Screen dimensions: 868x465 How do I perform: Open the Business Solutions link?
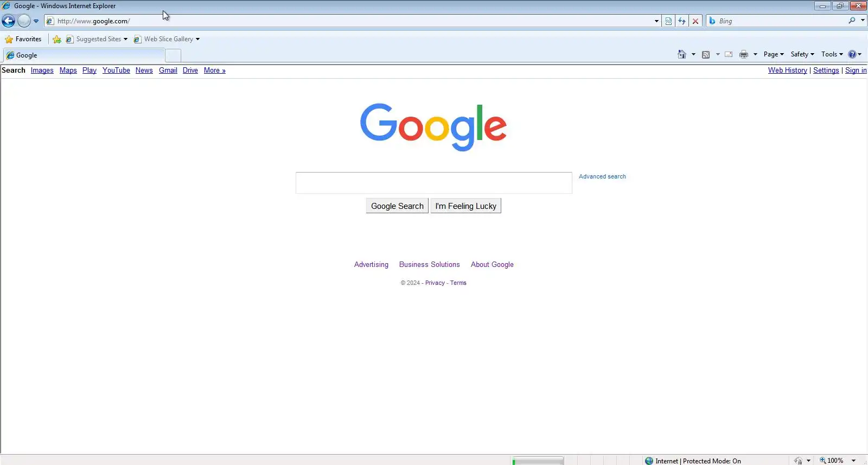(429, 265)
